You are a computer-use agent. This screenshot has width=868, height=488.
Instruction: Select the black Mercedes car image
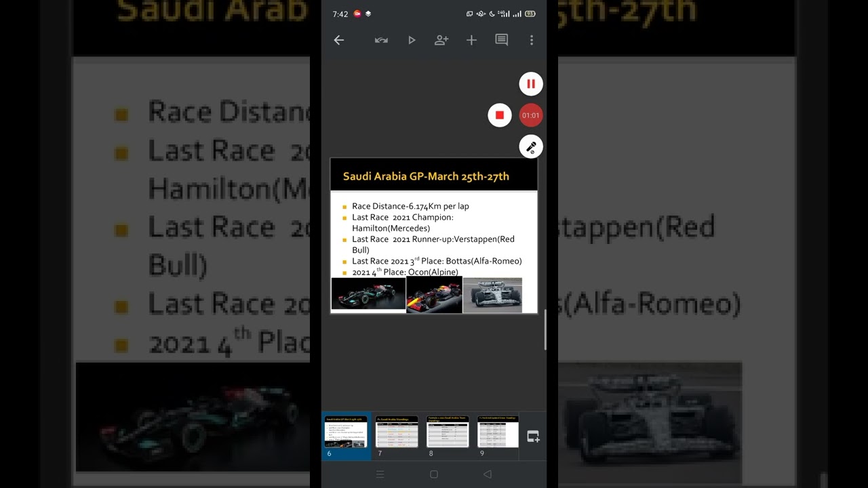coord(368,293)
